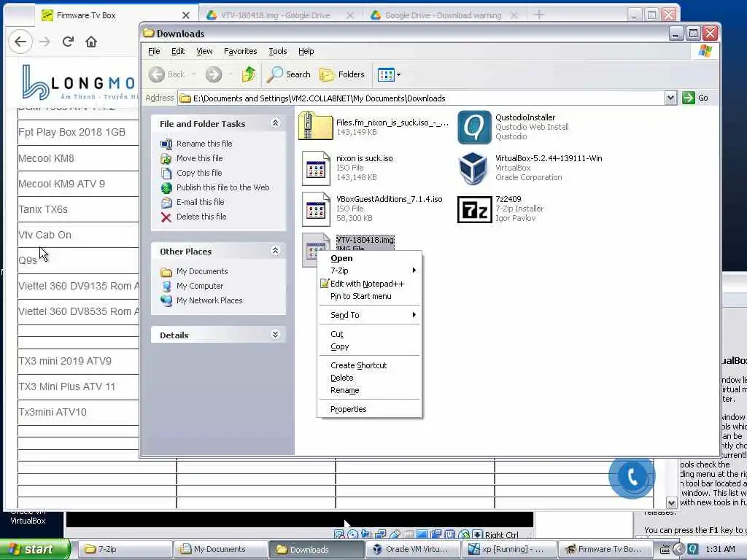Open the Search toolbar button
747x560 pixels.
(x=289, y=74)
